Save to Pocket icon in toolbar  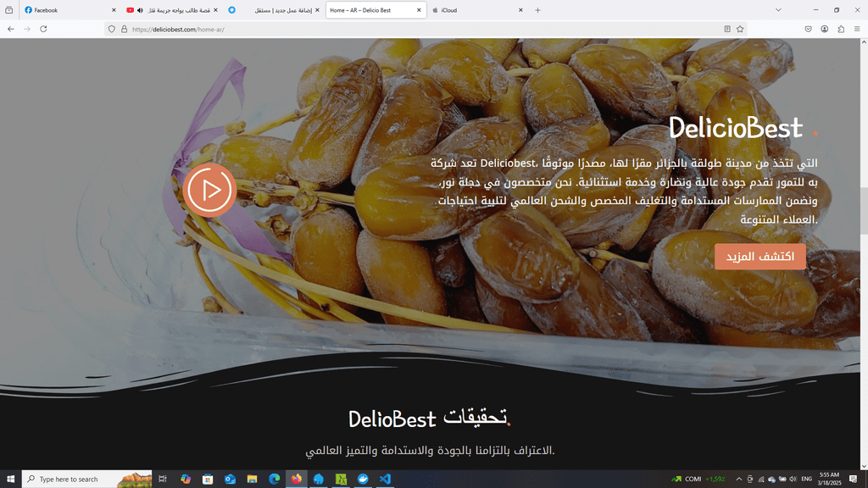click(808, 30)
